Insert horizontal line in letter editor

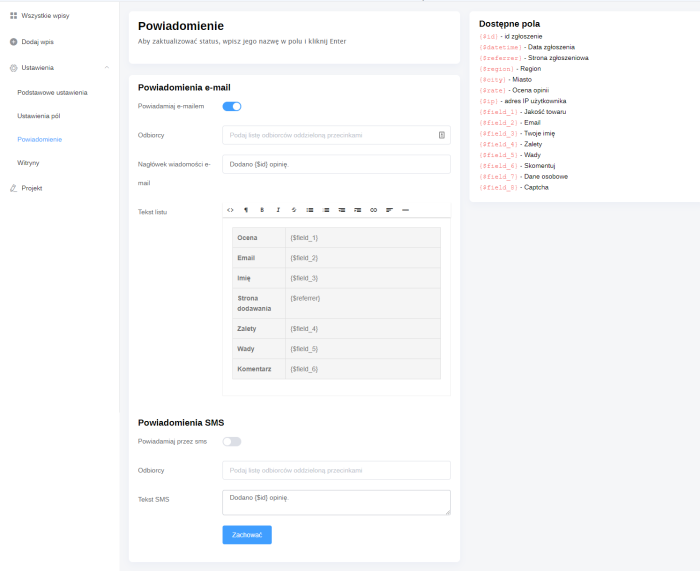point(405,210)
